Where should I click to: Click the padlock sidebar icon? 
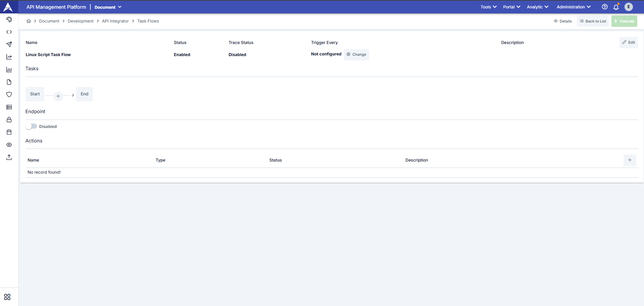[x=9, y=120]
